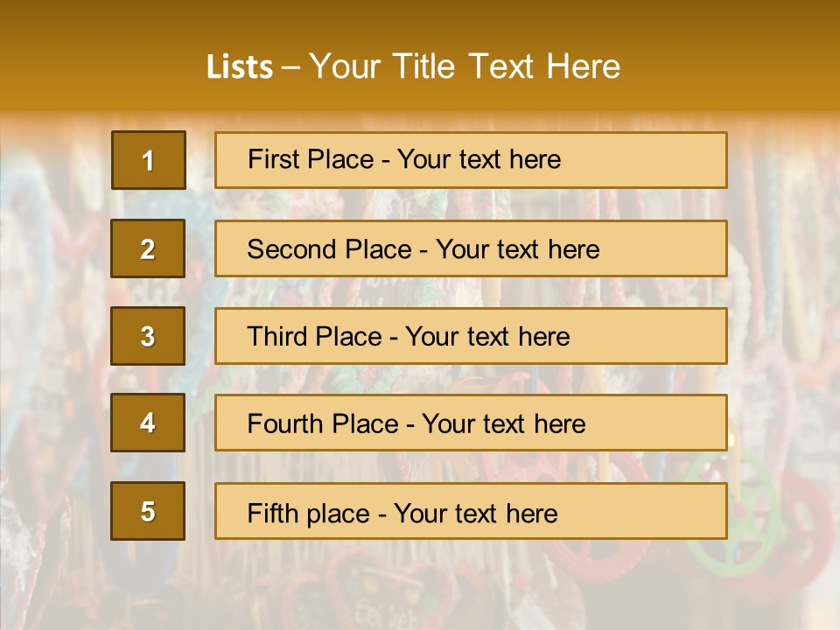
Task: Click the bold word Lists in title
Action: 239,66
